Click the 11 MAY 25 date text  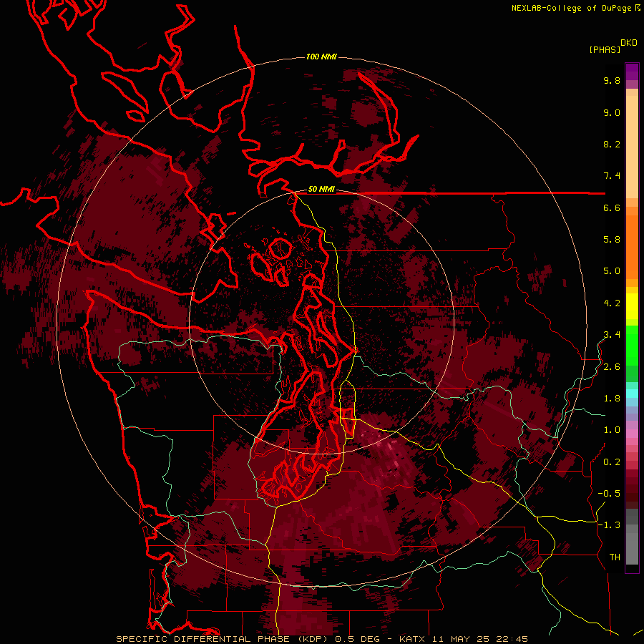(462, 639)
